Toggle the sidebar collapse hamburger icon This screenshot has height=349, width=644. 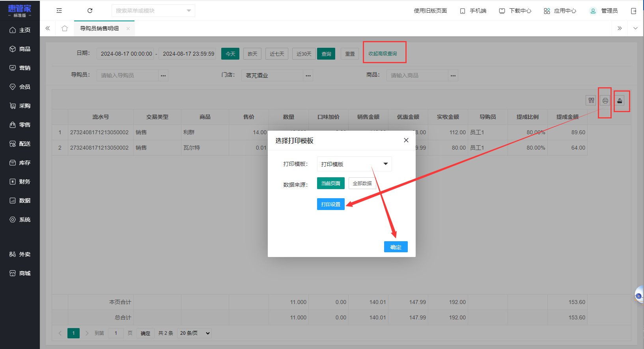point(59,11)
